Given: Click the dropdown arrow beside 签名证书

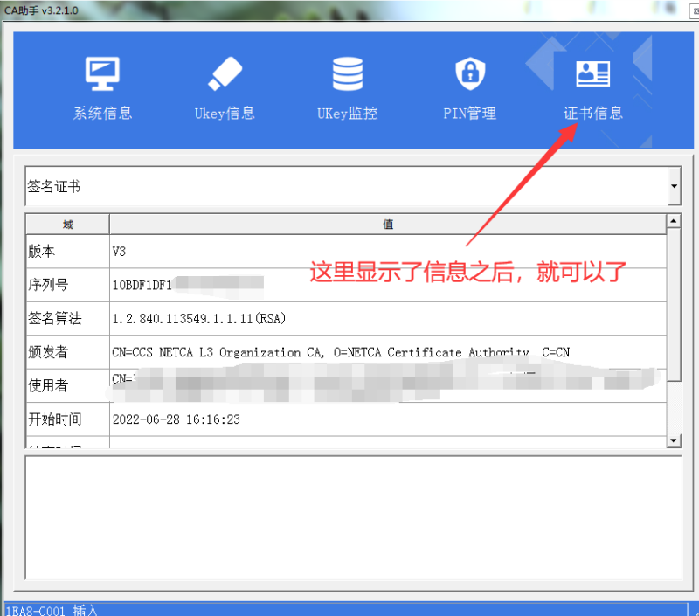Looking at the screenshot, I should coord(674,186).
